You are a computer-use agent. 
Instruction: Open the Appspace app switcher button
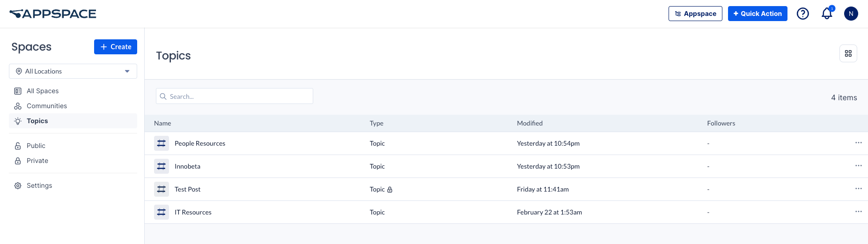click(x=695, y=14)
